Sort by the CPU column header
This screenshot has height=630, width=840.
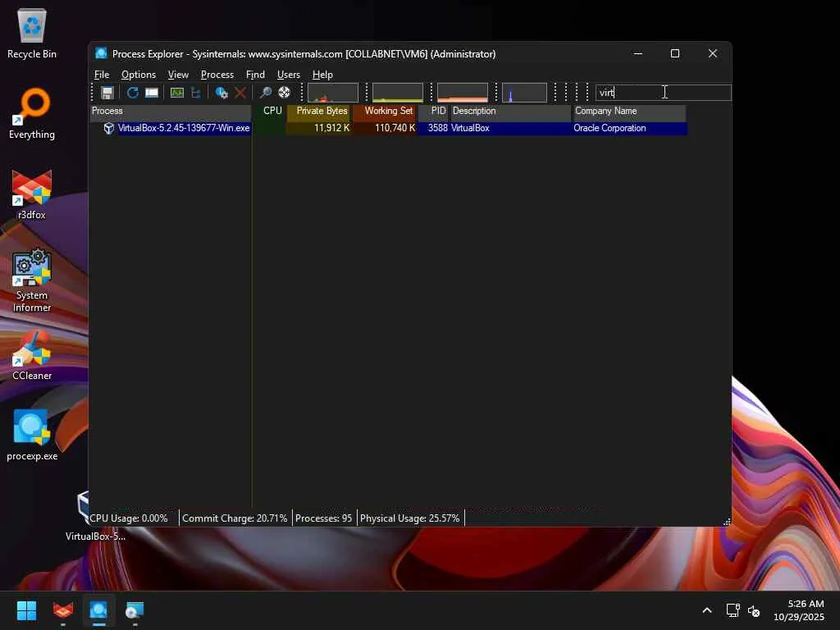point(269,111)
